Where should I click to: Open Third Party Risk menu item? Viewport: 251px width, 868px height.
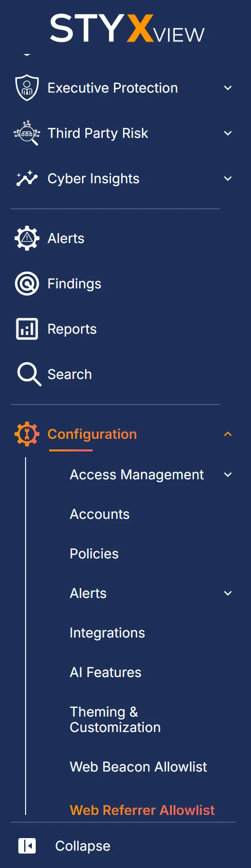coord(98,133)
